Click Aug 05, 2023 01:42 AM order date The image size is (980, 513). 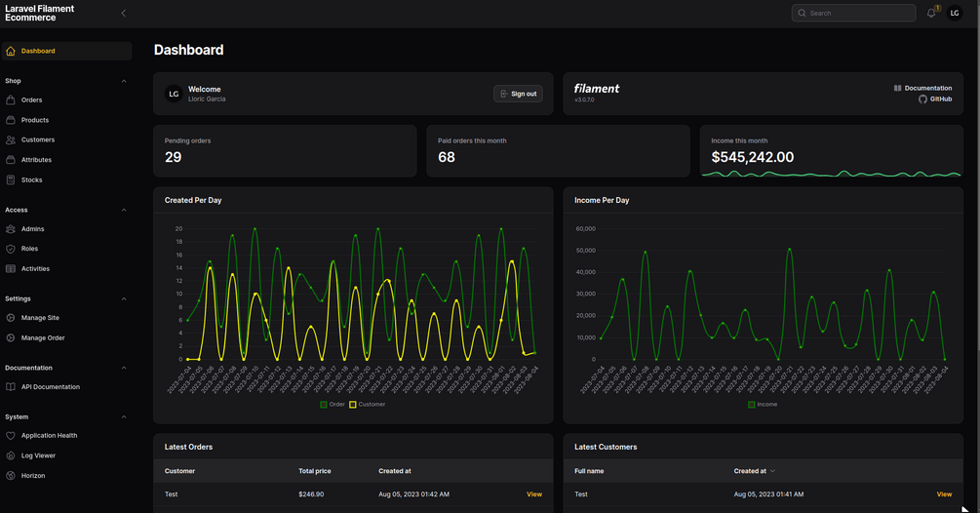point(413,494)
